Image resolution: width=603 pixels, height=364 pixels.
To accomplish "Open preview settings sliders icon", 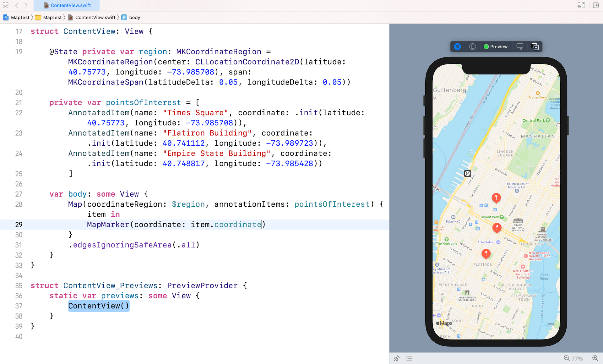I will (x=409, y=358).
